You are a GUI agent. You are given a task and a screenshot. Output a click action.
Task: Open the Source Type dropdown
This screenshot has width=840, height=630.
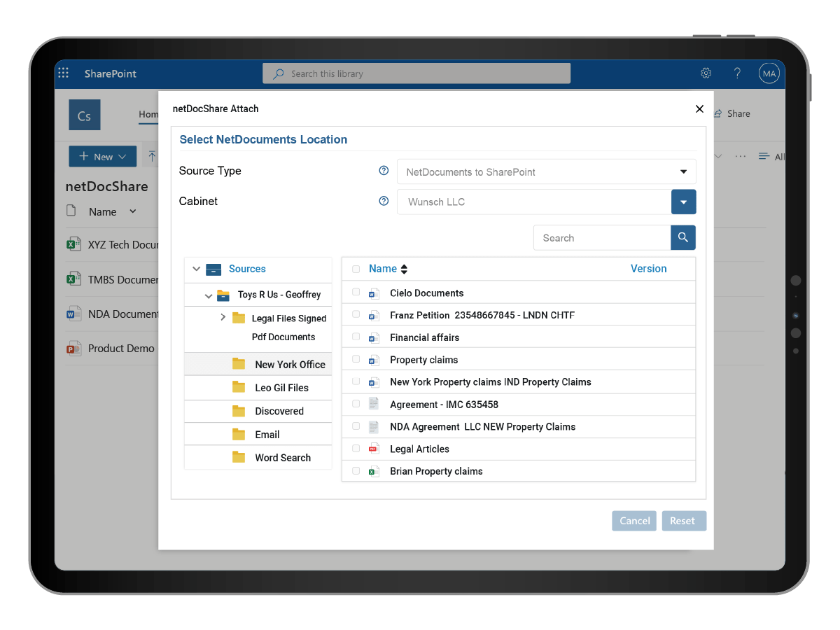point(546,171)
